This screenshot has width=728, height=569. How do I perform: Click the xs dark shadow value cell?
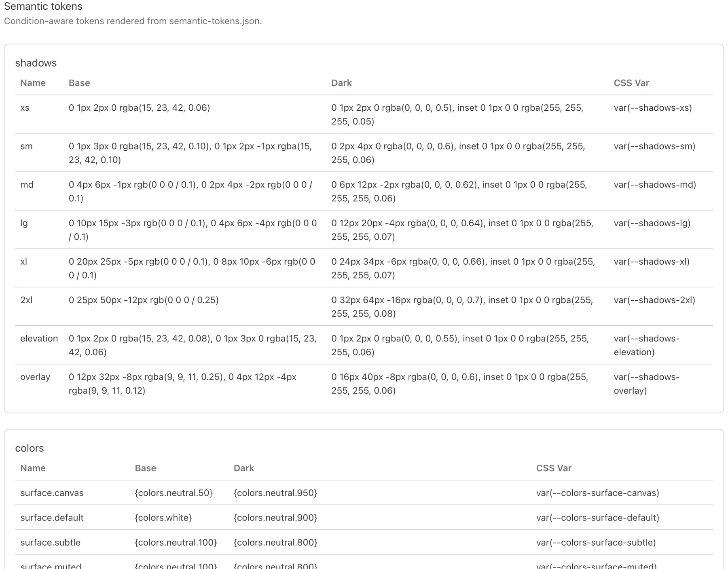pos(457,114)
